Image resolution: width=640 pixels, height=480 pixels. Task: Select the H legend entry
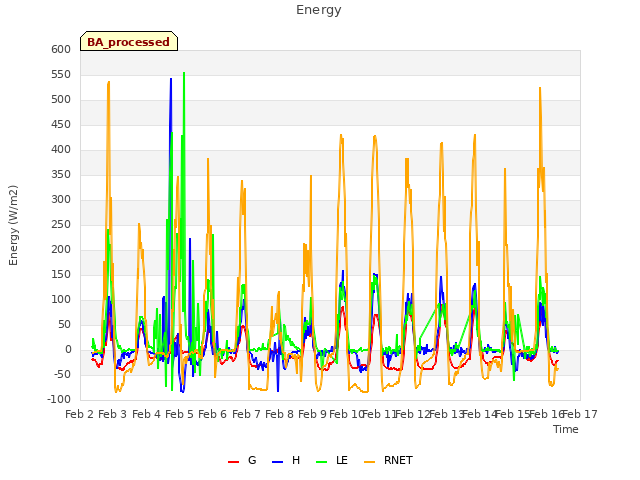286,460
